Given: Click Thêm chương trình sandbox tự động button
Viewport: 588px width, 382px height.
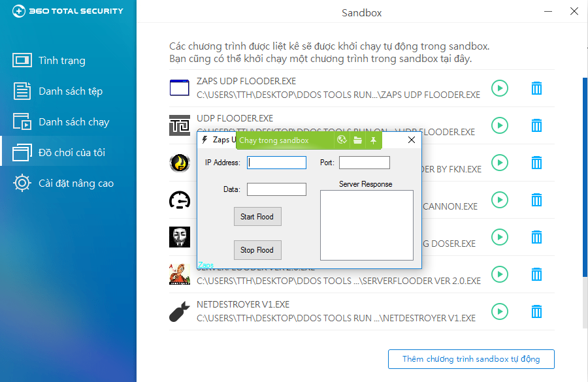Looking at the screenshot, I should 471,359.
